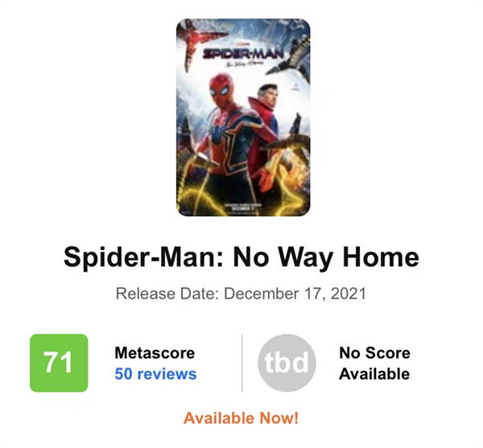Viewport: 483px width, 448px height.
Task: Click the word Available under No Score
Action: click(x=374, y=374)
